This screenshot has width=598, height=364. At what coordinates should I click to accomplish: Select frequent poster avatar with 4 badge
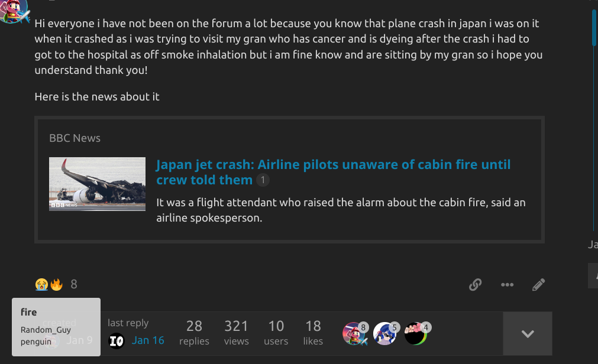coord(416,334)
